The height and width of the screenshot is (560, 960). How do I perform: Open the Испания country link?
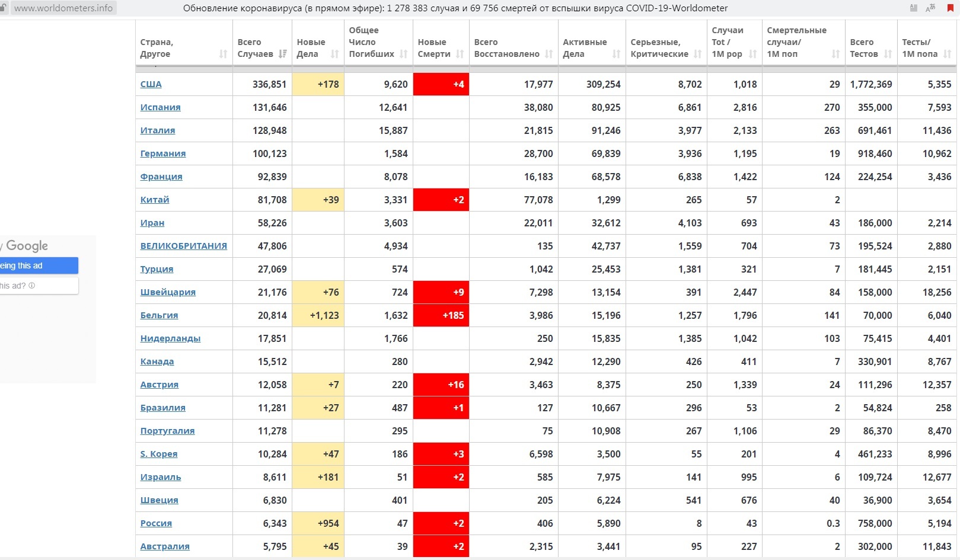pyautogui.click(x=160, y=107)
